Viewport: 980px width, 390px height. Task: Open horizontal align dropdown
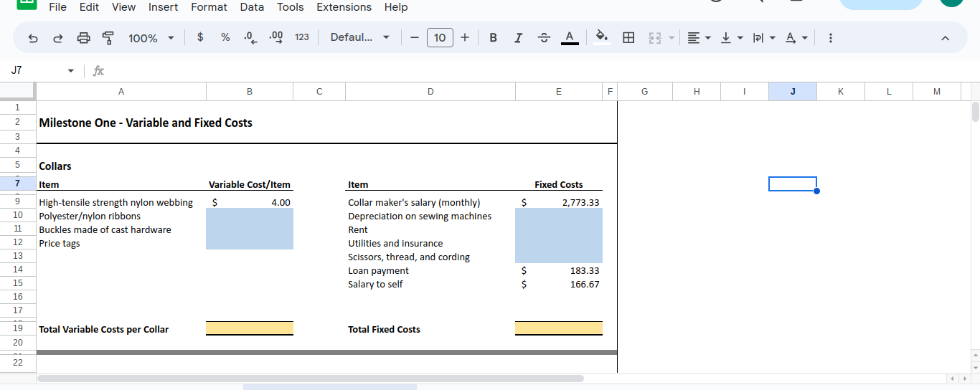[699, 37]
